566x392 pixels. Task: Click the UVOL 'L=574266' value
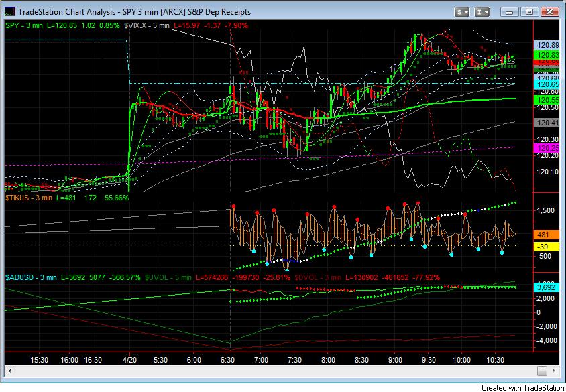(213, 277)
